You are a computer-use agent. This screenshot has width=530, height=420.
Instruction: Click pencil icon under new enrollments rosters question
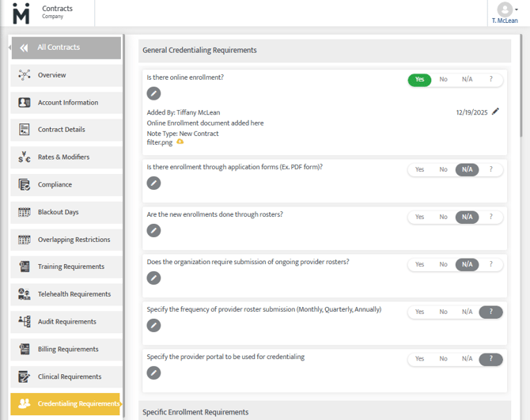point(153,230)
